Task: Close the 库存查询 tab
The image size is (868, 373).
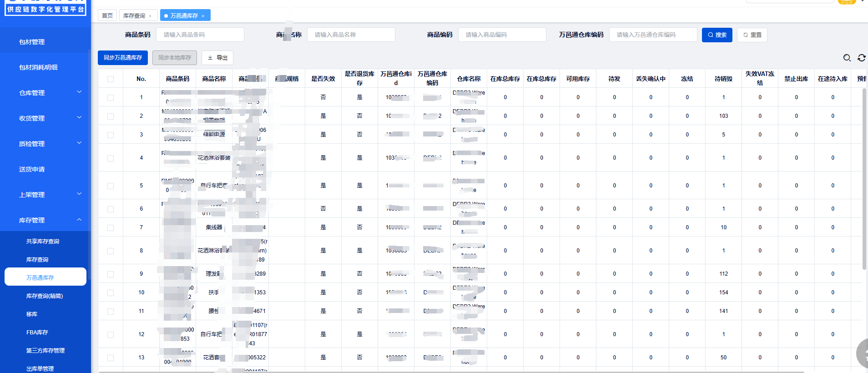Action: pos(150,16)
